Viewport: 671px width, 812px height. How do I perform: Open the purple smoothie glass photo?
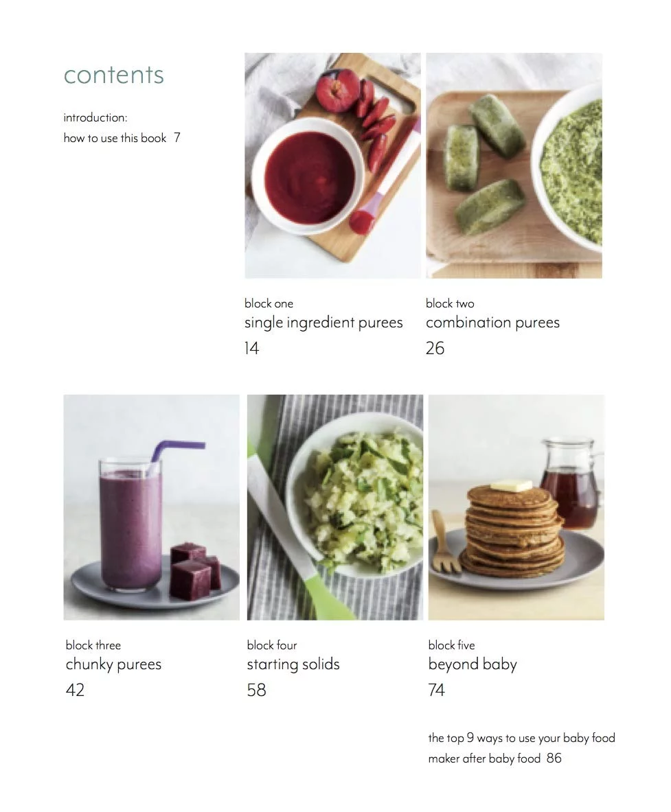[x=152, y=507]
